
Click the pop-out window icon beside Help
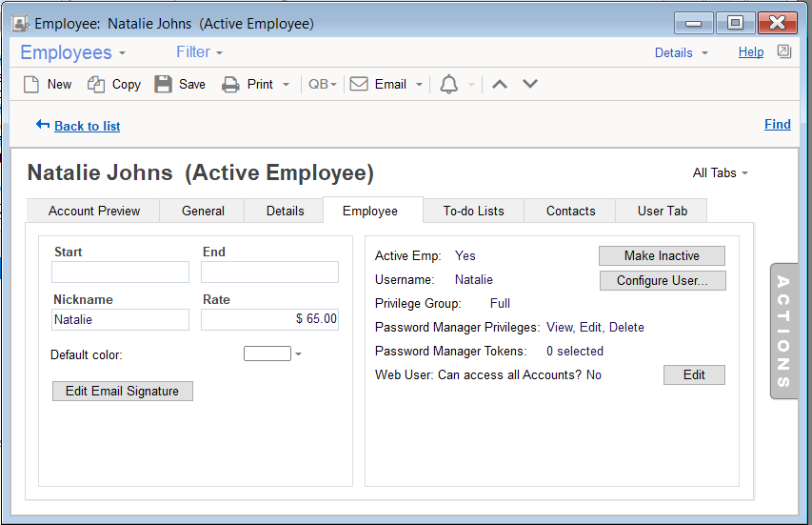pyautogui.click(x=784, y=51)
